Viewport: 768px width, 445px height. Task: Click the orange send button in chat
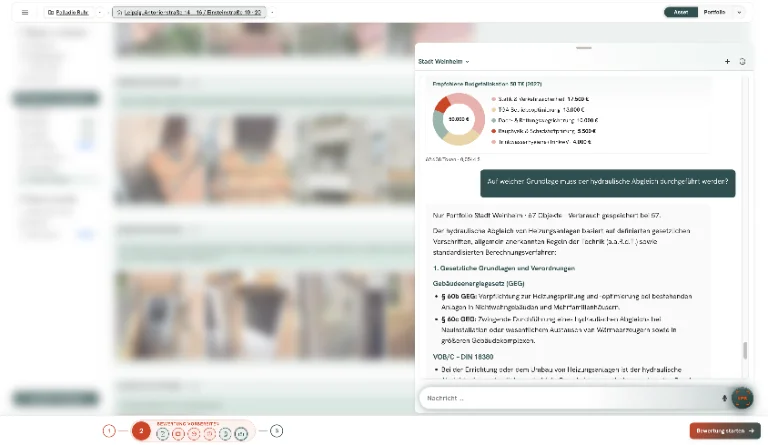click(x=742, y=398)
